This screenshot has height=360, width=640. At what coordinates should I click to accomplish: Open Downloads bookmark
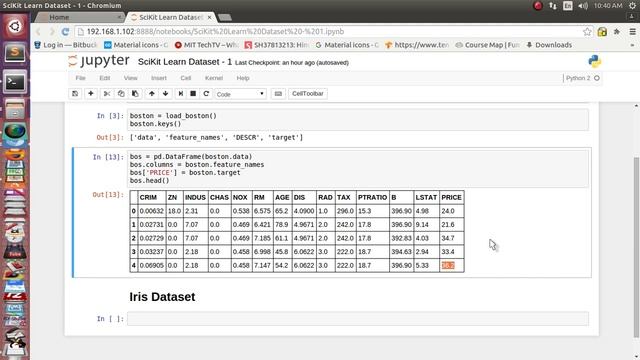[549, 45]
